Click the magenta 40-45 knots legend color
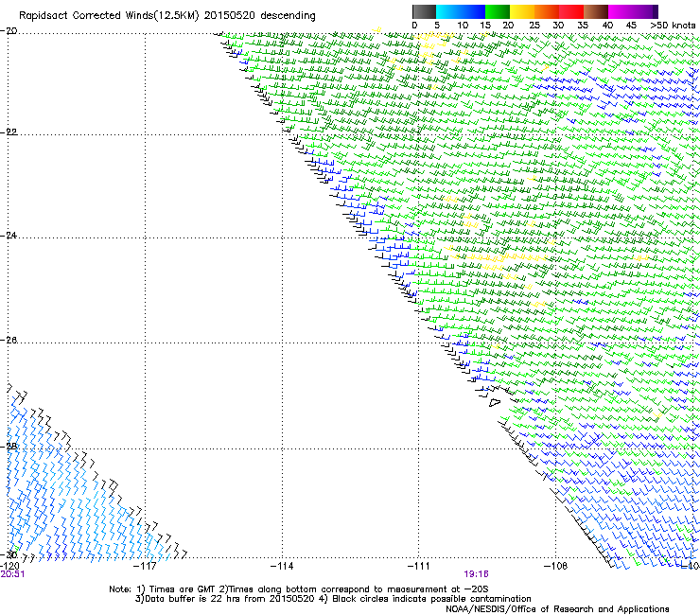Viewport: 700px width, 615px height. point(621,11)
